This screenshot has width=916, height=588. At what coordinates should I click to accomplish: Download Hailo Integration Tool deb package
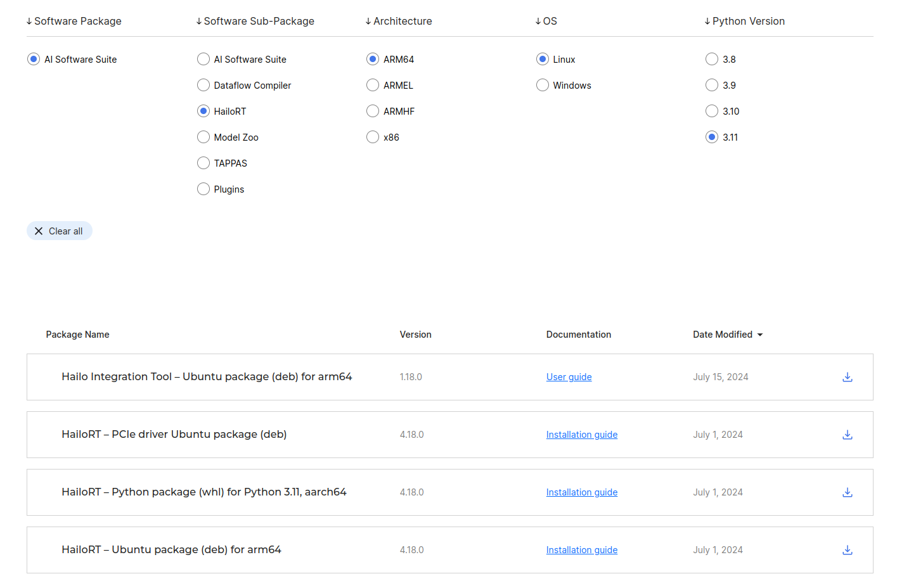click(847, 377)
